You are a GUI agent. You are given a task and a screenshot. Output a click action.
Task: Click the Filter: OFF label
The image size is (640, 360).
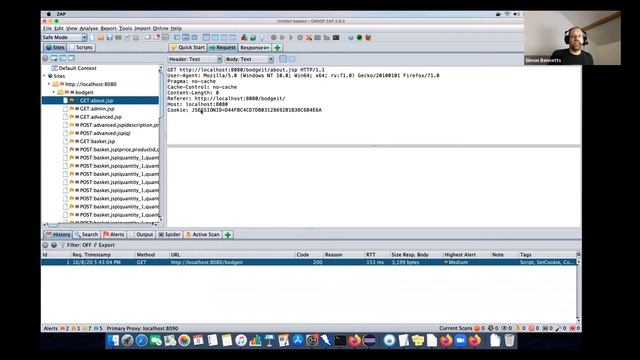tap(79, 245)
